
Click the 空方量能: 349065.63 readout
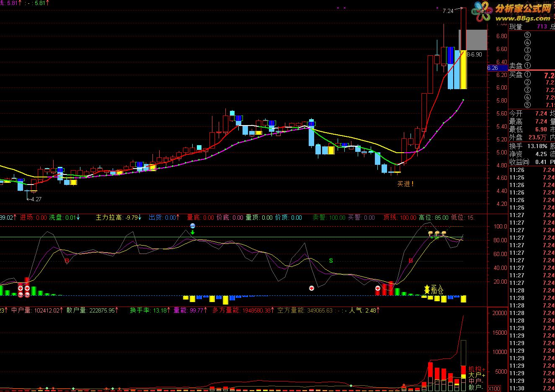[305, 310]
